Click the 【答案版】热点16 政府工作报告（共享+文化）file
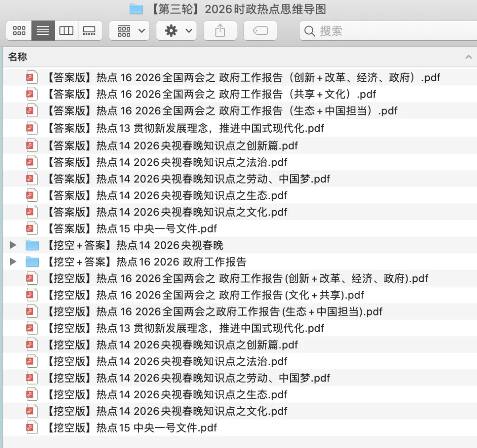Screen dimensions: 477x448 pyautogui.click(x=212, y=94)
